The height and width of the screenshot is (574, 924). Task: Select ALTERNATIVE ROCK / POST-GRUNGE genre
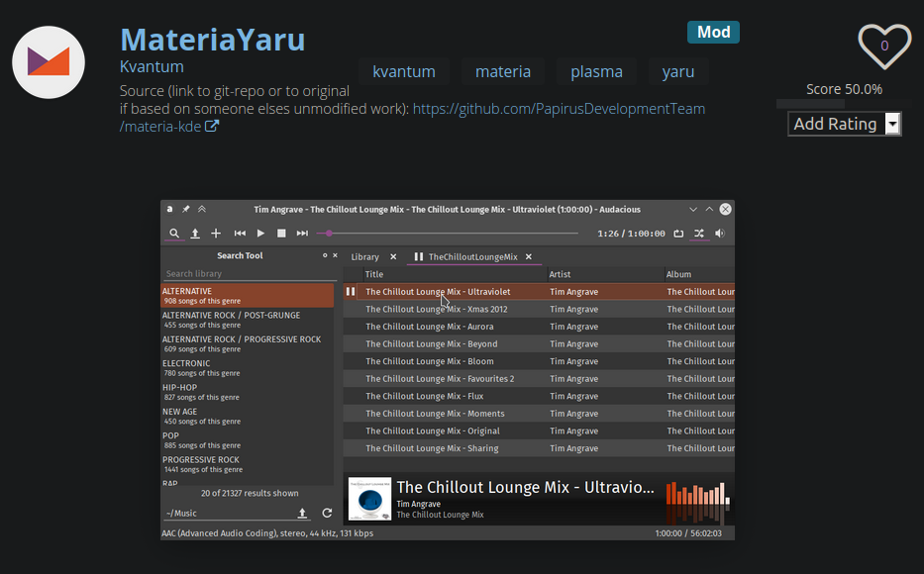click(247, 320)
